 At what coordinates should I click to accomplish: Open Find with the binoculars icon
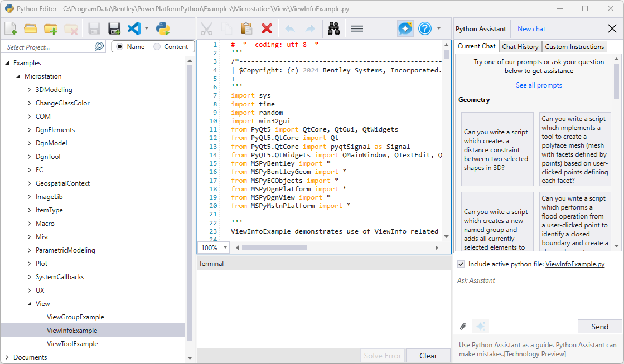coord(334,28)
